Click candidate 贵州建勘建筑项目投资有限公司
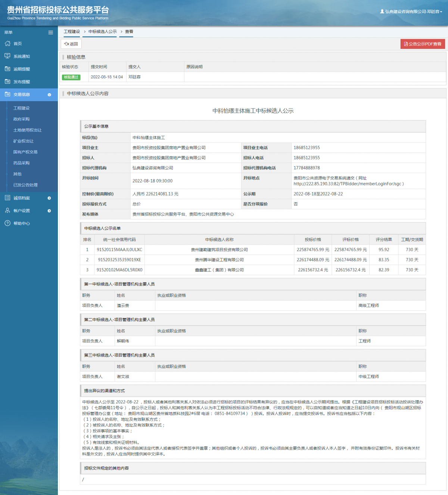Viewport: 448px width, 495px height. tap(219, 250)
